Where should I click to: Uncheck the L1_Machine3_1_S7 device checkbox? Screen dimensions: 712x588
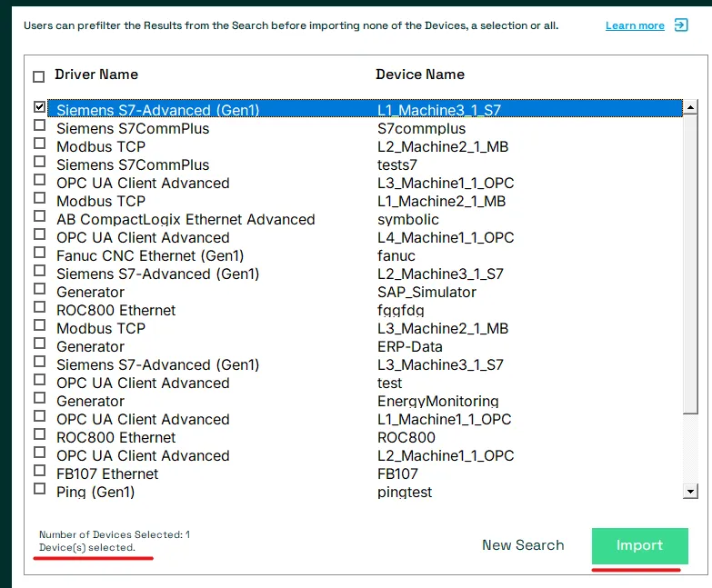point(39,106)
